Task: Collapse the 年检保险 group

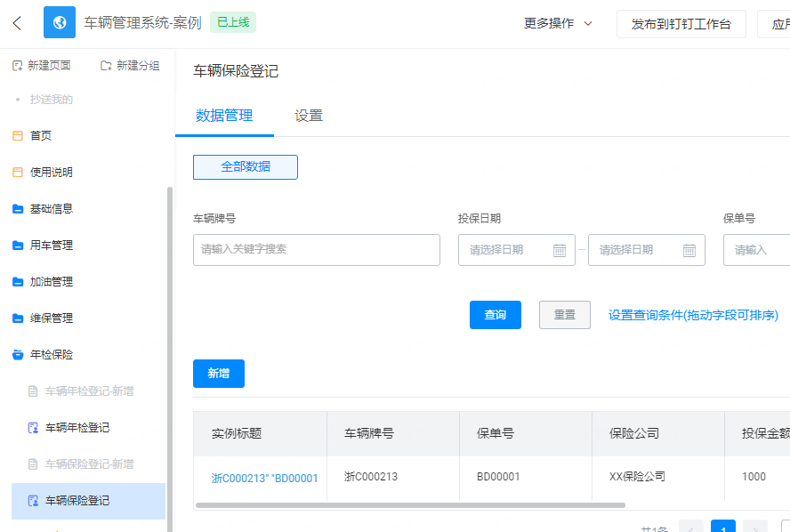Action: [x=52, y=355]
